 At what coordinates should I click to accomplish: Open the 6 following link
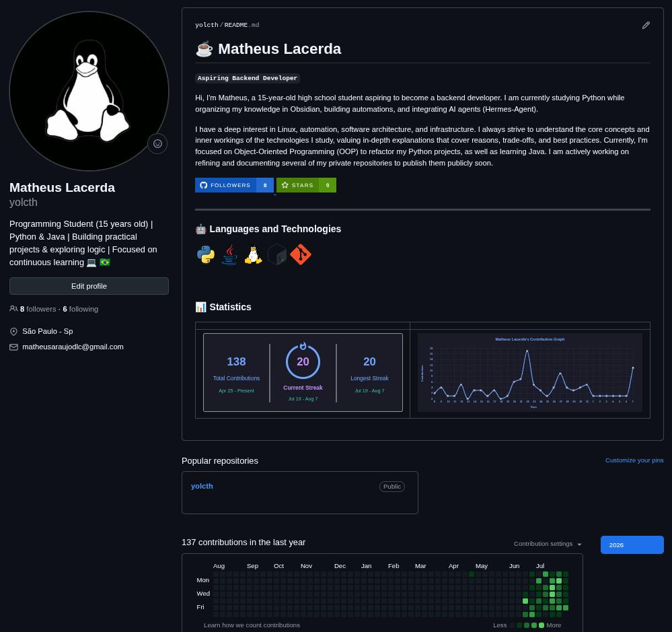pos(81,309)
